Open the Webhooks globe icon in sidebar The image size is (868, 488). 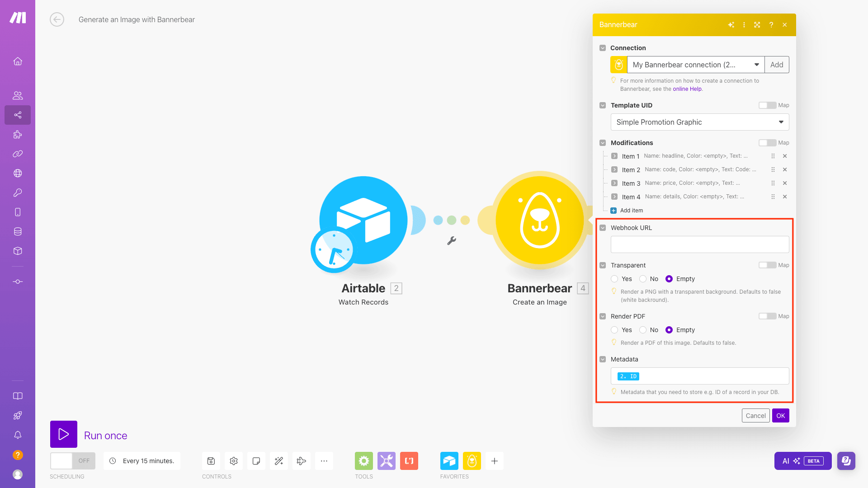point(18,174)
